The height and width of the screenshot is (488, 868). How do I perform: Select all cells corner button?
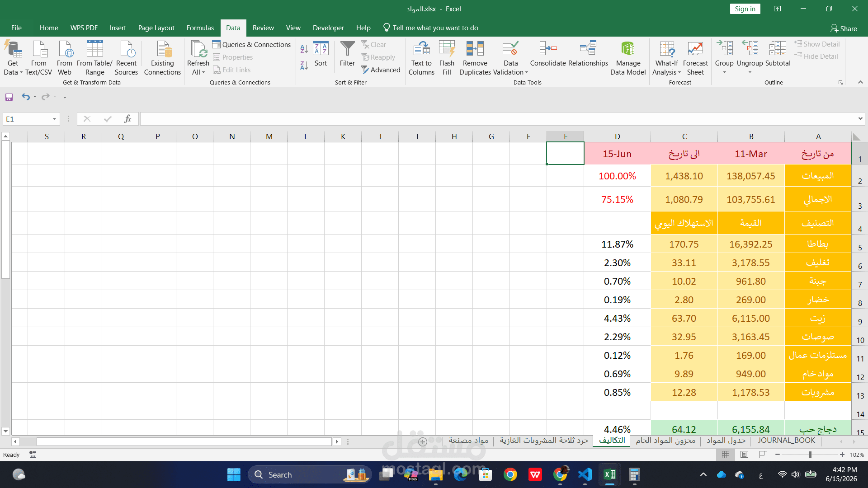857,136
